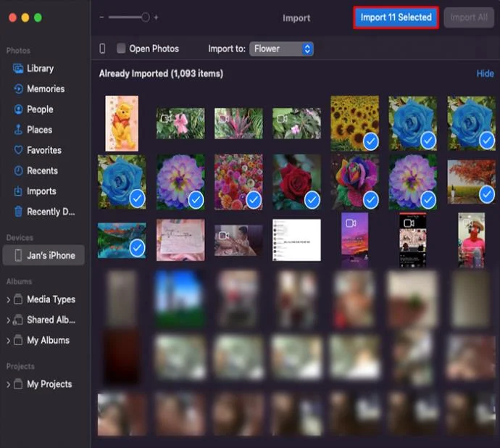Expand My Projects disclosure arrow
This screenshot has height=448, width=500.
pos(8,384)
